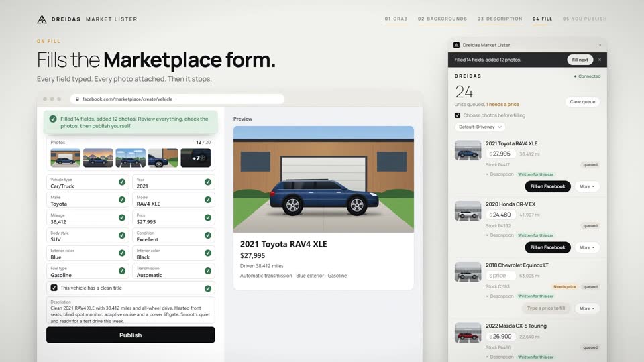
Task: Click the 'Type a price to fill' button
Action: [546, 308]
